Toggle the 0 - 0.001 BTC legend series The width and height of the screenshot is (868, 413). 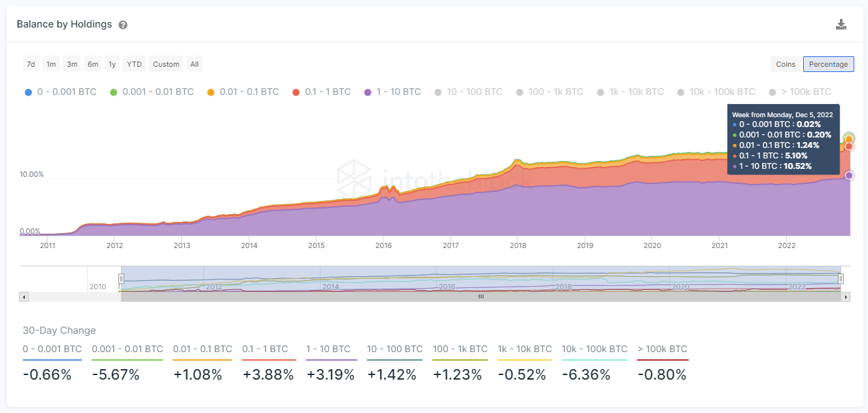point(60,92)
